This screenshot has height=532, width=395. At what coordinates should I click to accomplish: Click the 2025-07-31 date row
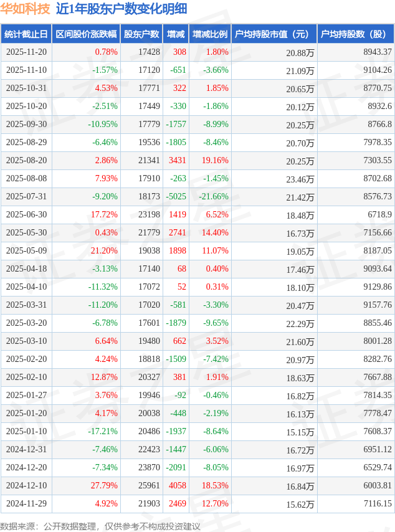pos(26,197)
